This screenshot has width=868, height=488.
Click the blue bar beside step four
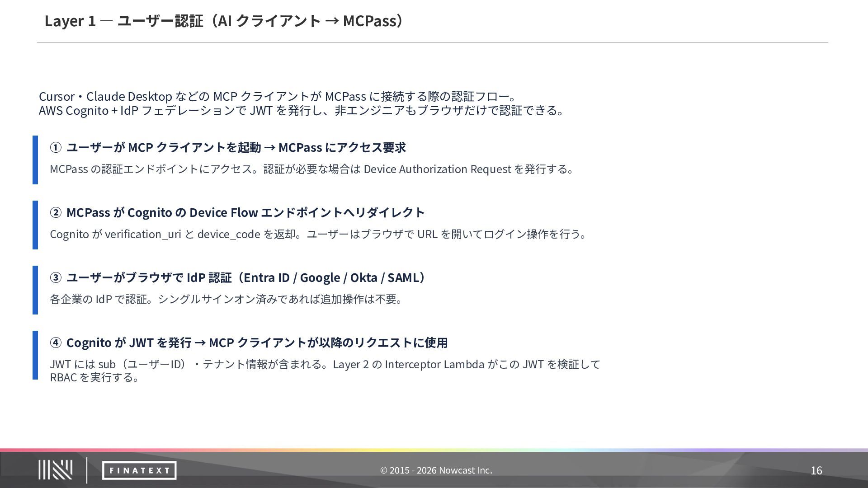click(35, 355)
